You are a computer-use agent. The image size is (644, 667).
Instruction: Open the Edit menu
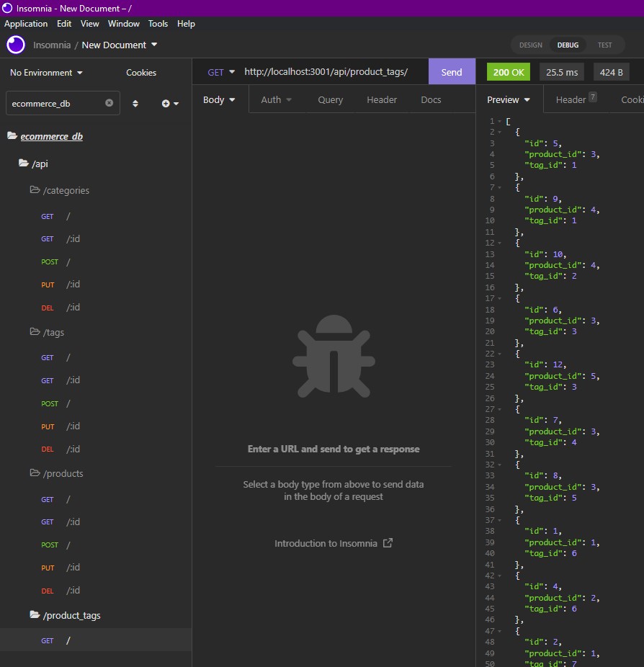(64, 24)
